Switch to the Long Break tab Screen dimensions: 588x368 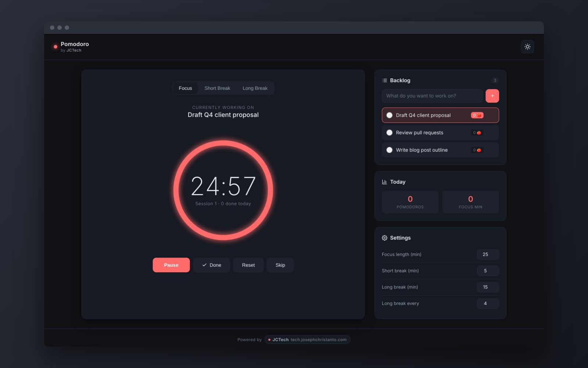pos(255,88)
